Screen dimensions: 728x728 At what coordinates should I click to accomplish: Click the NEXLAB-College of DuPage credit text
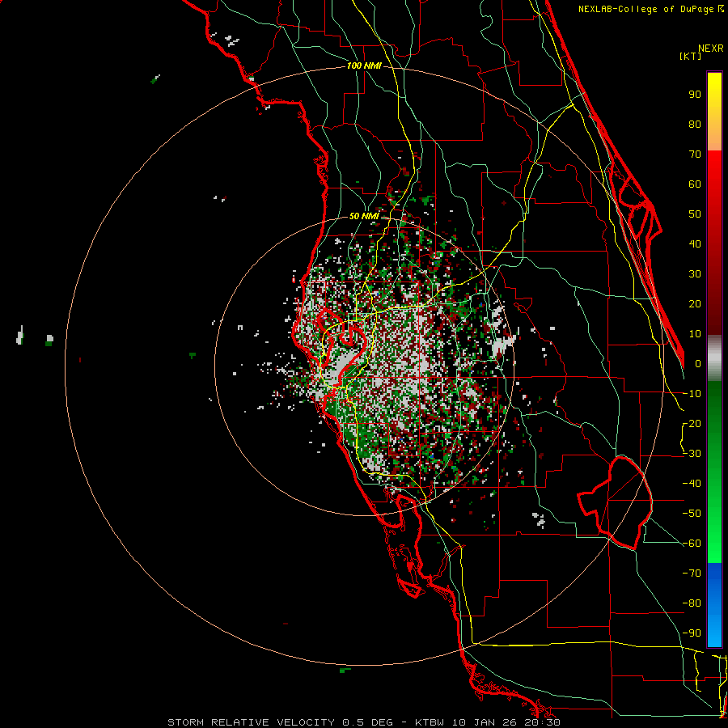pos(650,9)
